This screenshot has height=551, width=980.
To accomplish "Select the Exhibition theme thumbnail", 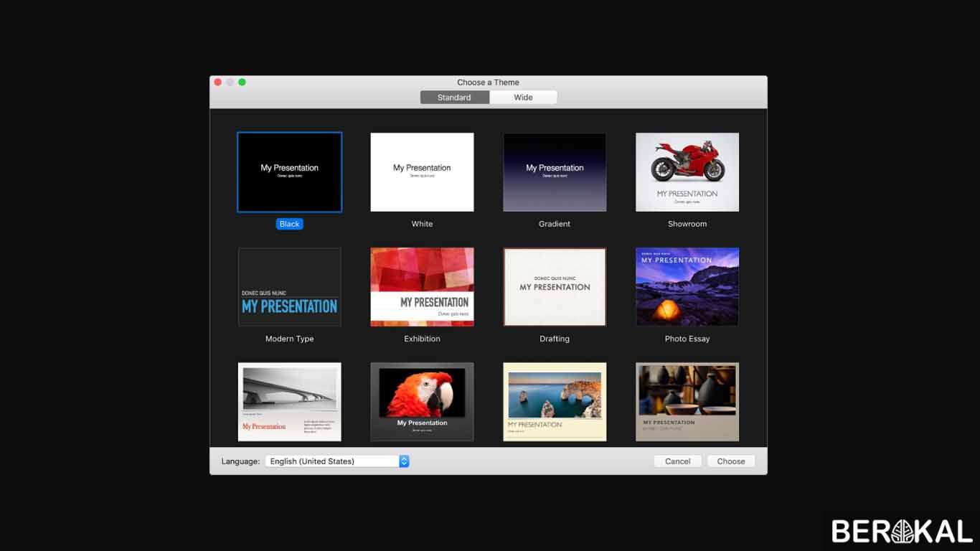I will (x=422, y=287).
